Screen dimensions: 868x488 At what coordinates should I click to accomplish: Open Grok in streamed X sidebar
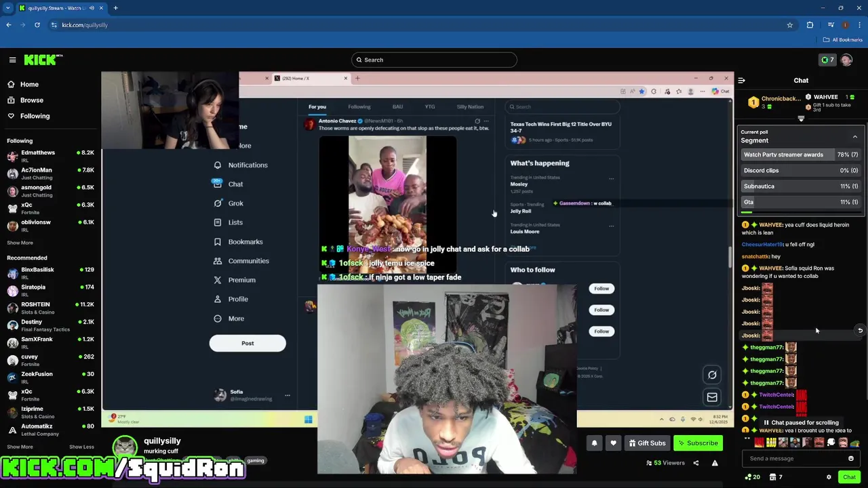pos(229,203)
